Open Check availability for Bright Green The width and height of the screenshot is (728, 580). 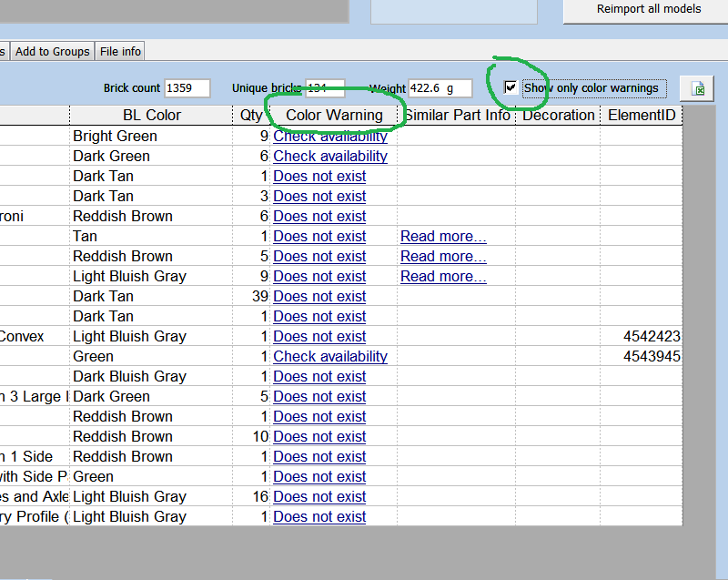(330, 136)
